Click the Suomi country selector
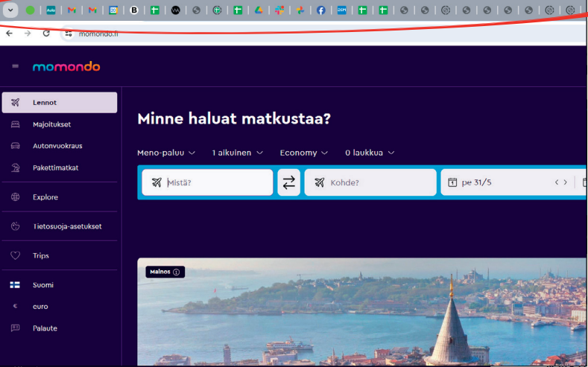This screenshot has width=588, height=367. [43, 285]
